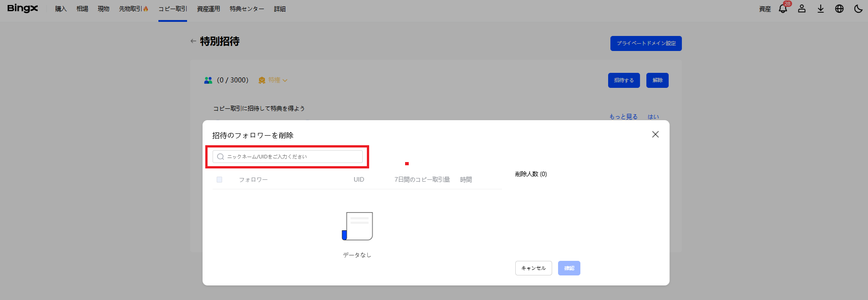Tick the select-all followers checkbox
868x300 pixels.
pos(219,179)
